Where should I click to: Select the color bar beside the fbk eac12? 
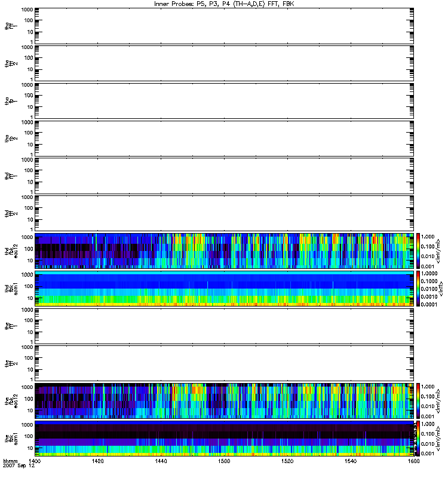pos(418,401)
